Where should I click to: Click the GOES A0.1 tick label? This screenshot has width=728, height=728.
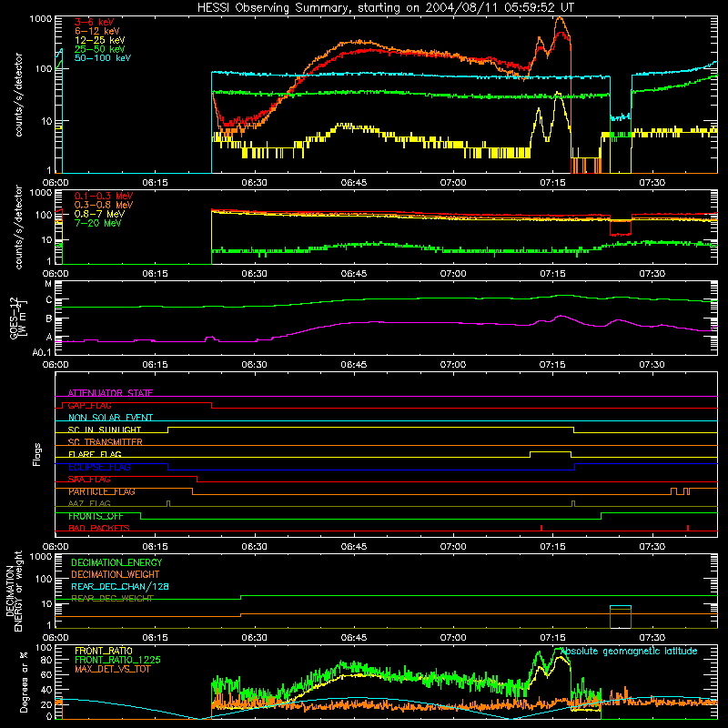(42, 353)
